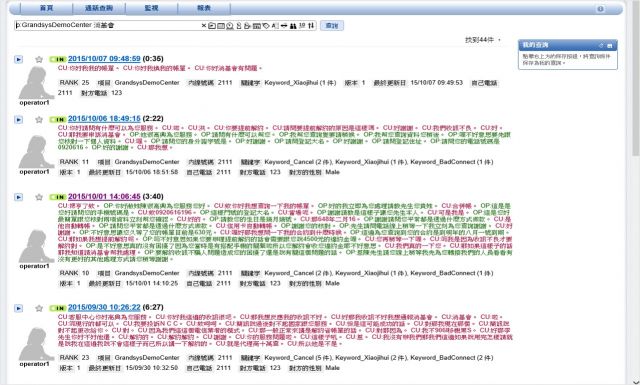Viewport: 640px width, 385px height.
Task: Star the 2015/10/01 14:06:45 call record
Action: pyautogui.click(x=39, y=197)
